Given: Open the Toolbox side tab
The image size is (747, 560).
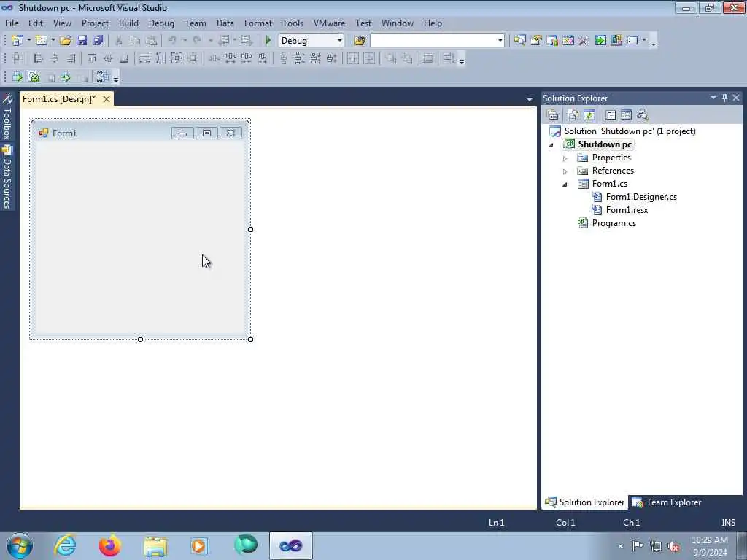Looking at the screenshot, I should tap(7, 117).
